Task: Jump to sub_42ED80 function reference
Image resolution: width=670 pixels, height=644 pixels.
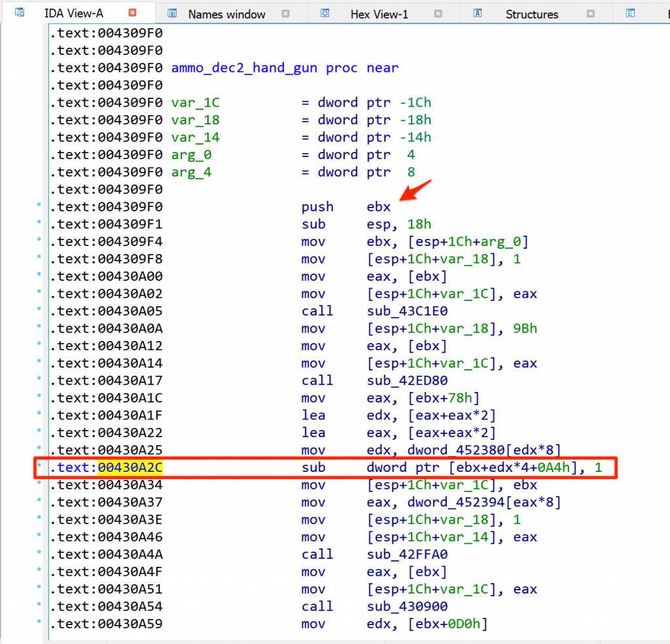Action: (407, 380)
